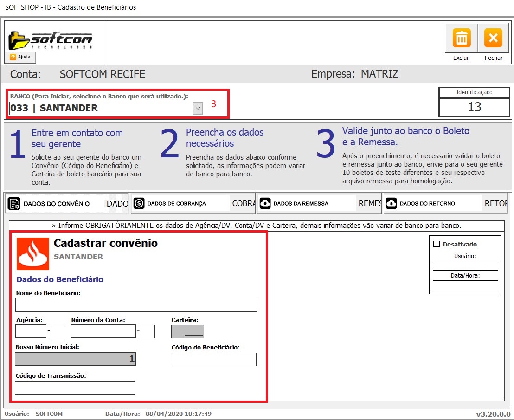Click the Dados do Convênio tab icon
Image resolution: width=514 pixels, height=420 pixels.
coord(14,204)
